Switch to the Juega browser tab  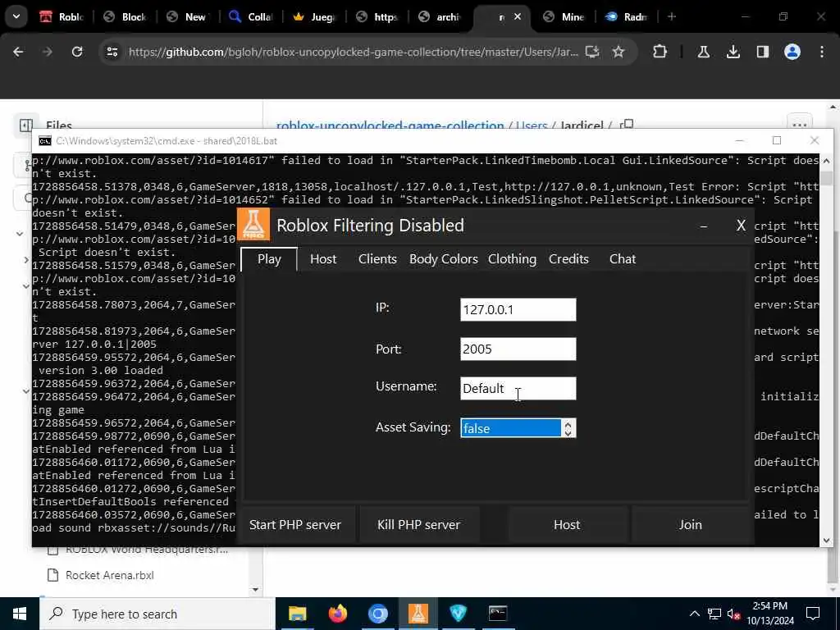click(314, 16)
